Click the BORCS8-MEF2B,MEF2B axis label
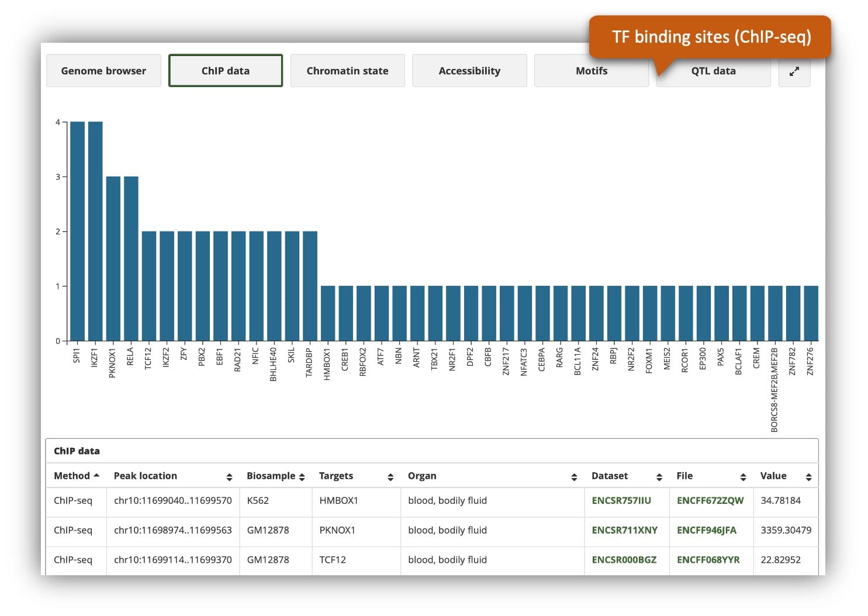 pos(774,390)
